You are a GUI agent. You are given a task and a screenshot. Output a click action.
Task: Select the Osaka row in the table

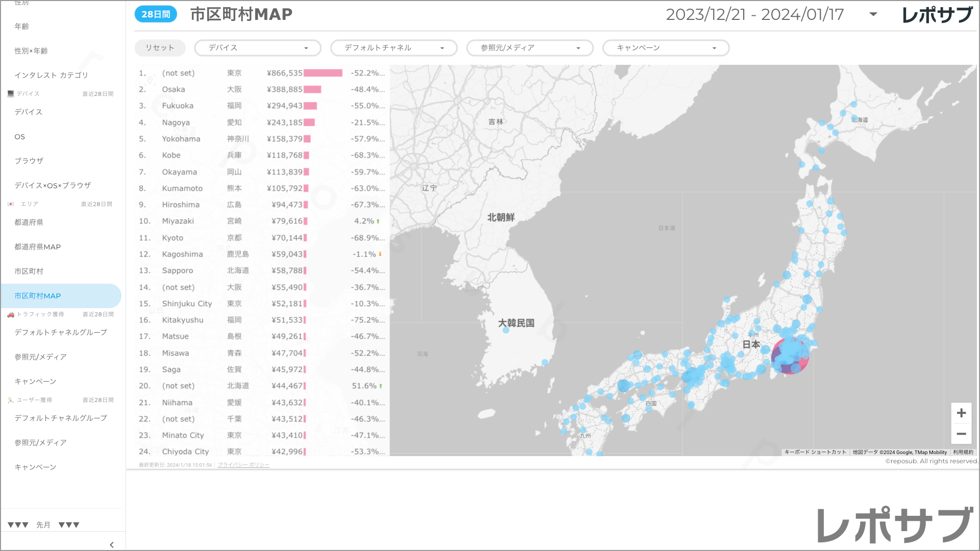[174, 89]
